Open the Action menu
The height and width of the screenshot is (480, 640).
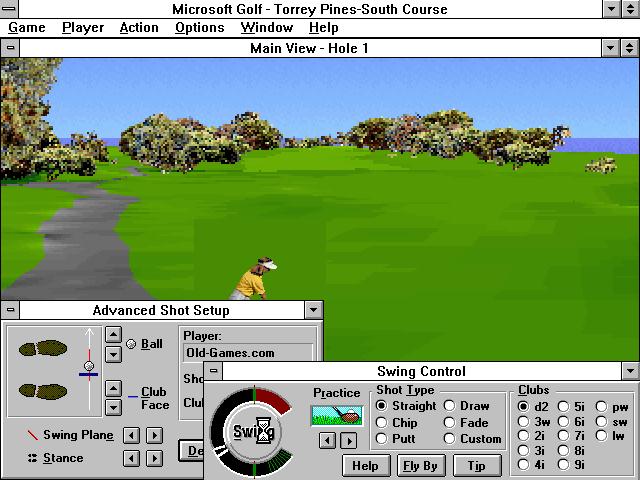click(x=139, y=28)
